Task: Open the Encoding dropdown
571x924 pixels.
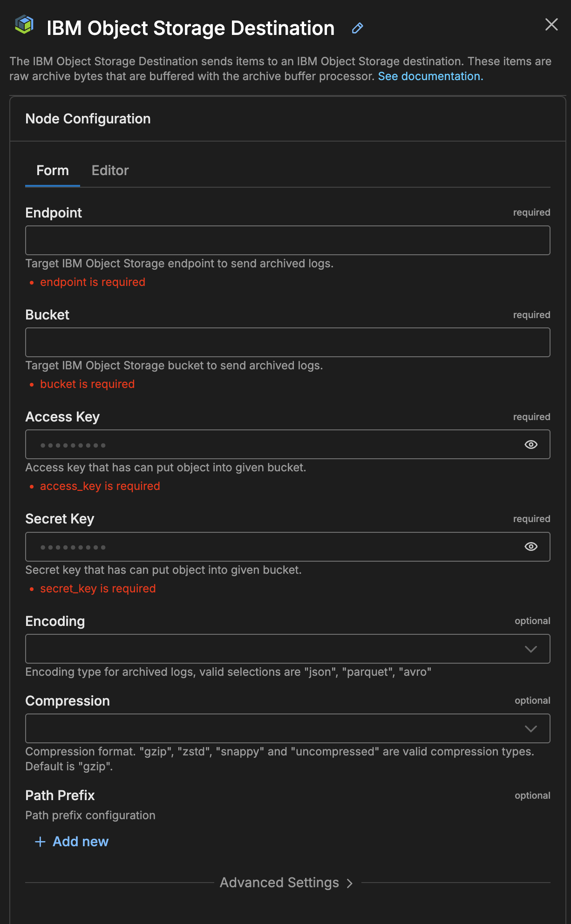Action: point(279,649)
